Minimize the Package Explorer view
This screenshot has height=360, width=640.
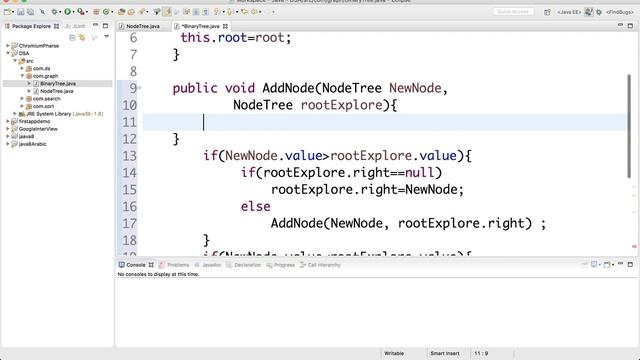pos(95,25)
